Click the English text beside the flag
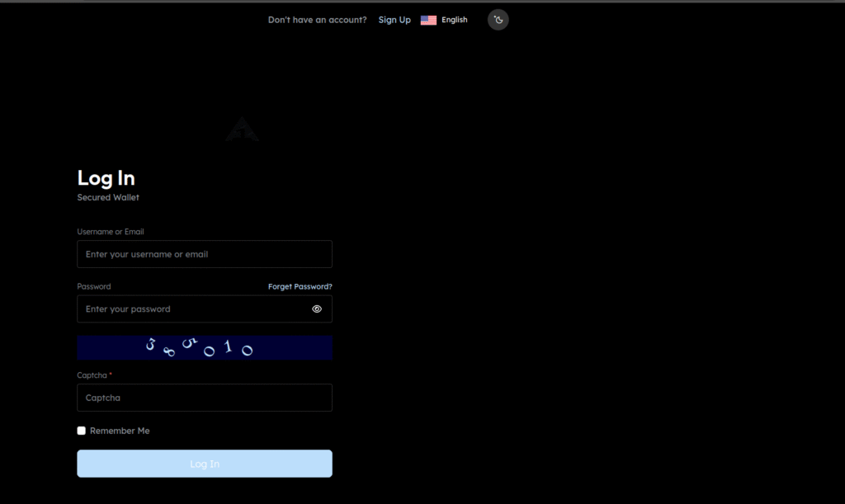 454,19
